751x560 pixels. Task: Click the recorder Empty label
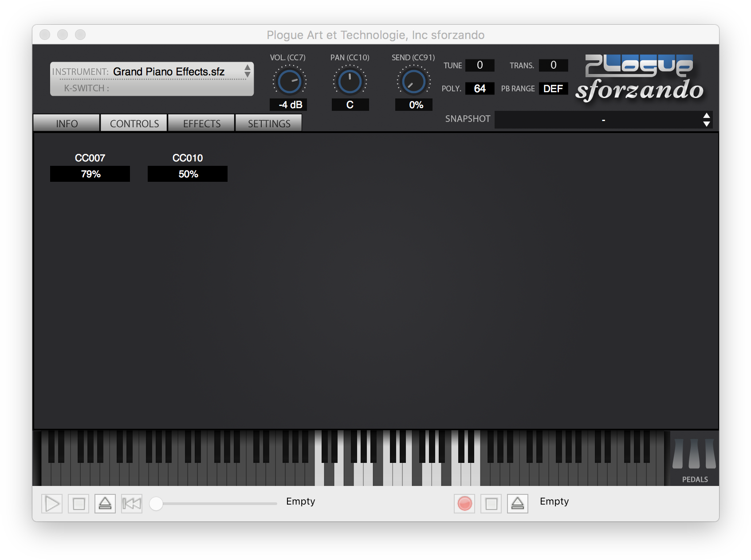tap(554, 501)
